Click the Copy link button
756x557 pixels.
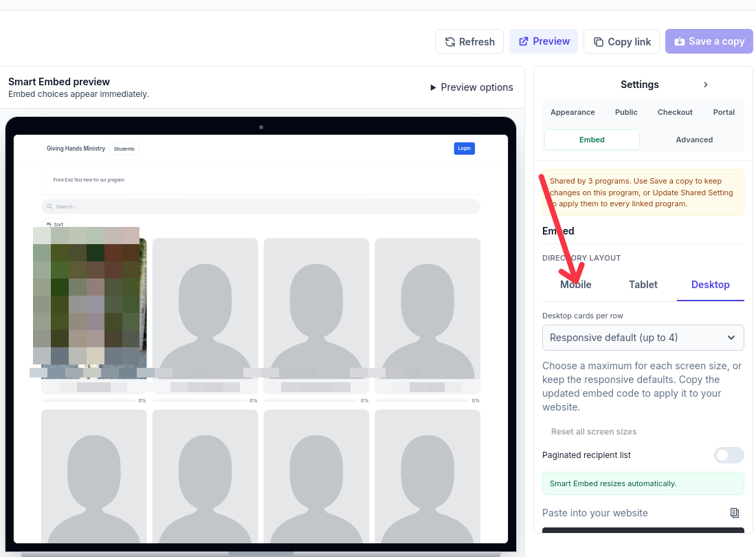tap(621, 41)
